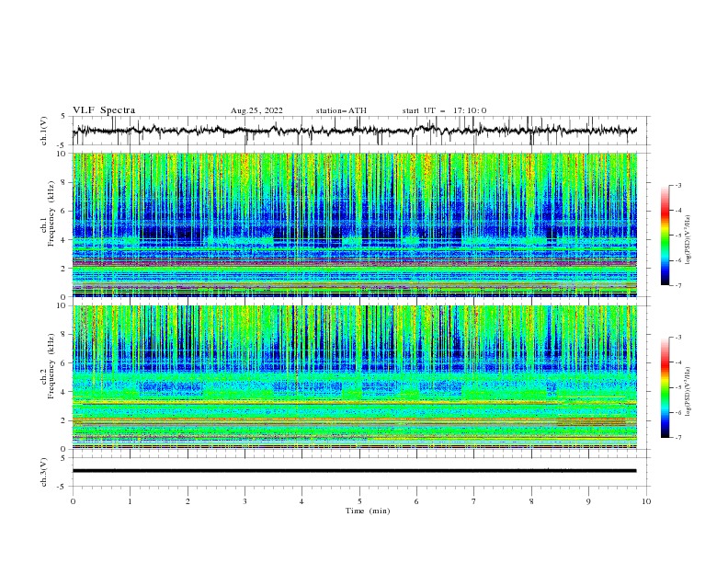Viewport: 728px width, 563px height.
Task: Click time axis tick label "8"
Action: point(531,501)
